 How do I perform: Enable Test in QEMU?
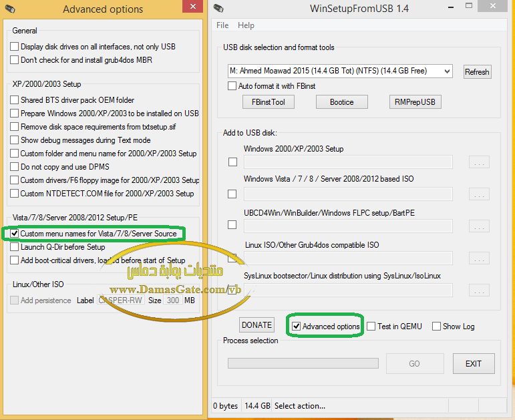coord(371,327)
